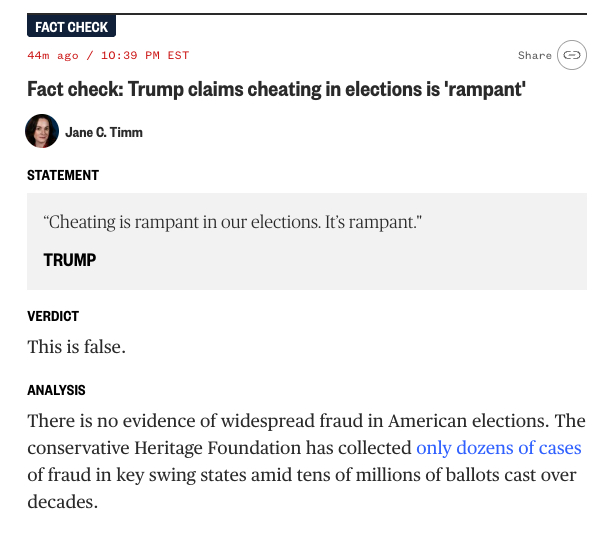
Task: Select the 'Cheating is rampant' quote text
Action: (233, 221)
